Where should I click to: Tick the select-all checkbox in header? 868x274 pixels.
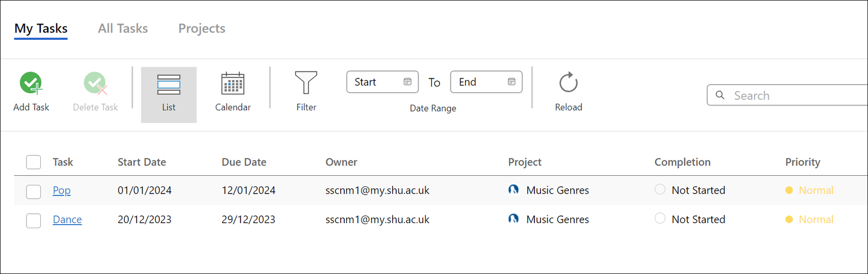click(x=34, y=162)
